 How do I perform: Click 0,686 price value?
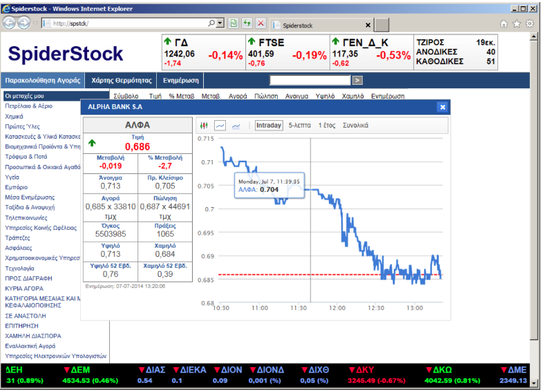click(x=137, y=147)
